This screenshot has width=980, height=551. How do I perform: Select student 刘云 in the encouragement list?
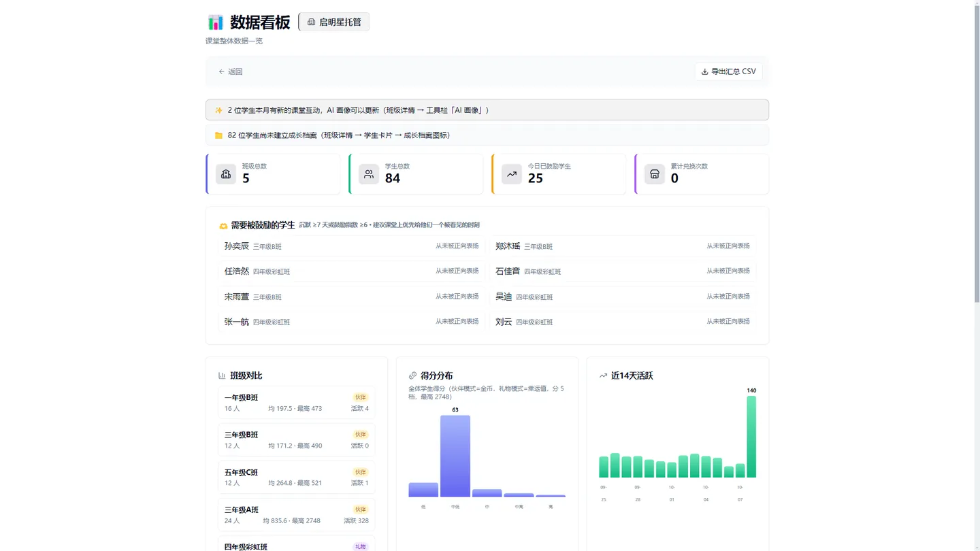[x=623, y=322]
